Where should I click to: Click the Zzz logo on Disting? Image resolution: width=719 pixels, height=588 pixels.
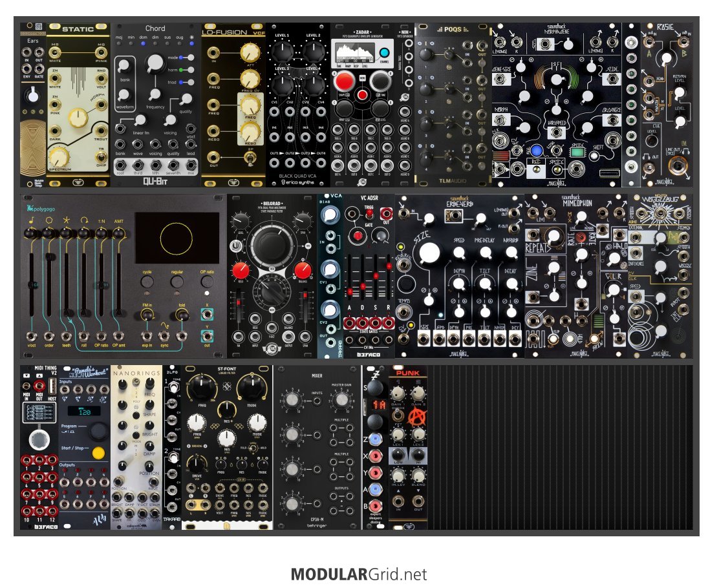[375, 376]
